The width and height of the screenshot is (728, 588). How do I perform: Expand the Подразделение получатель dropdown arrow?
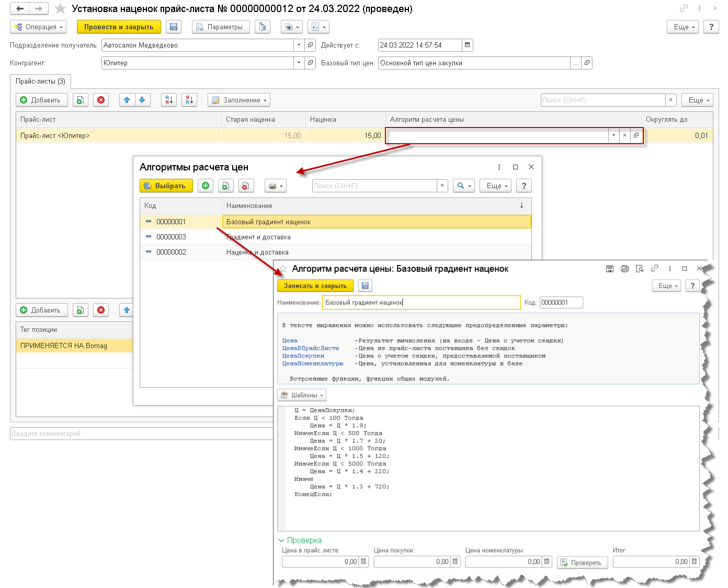(x=299, y=45)
